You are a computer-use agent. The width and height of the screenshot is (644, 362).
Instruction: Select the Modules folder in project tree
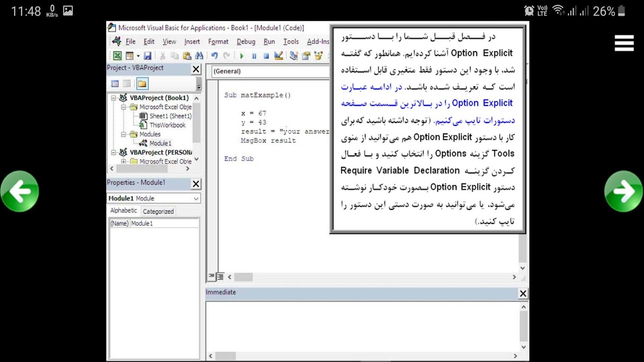[x=150, y=134]
